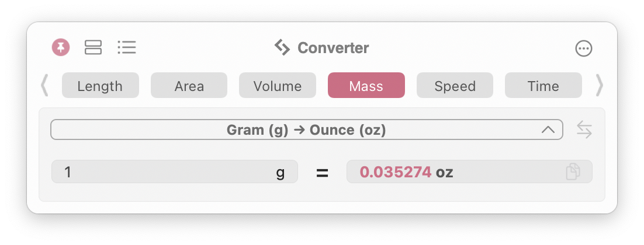Show previous categories with left chevron
This screenshot has height=245, width=644.
tap(44, 85)
